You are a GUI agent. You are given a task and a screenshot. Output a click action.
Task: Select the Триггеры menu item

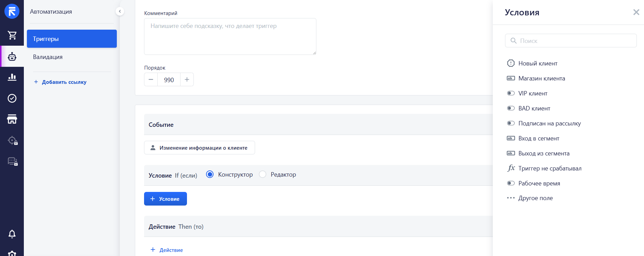72,39
